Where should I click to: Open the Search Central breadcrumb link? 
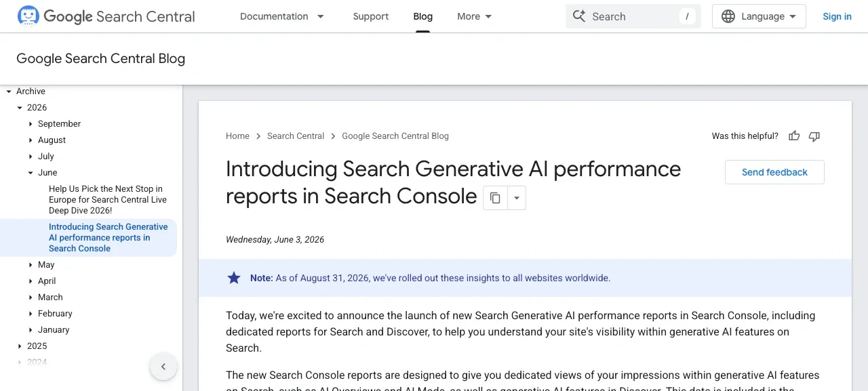[x=296, y=136]
